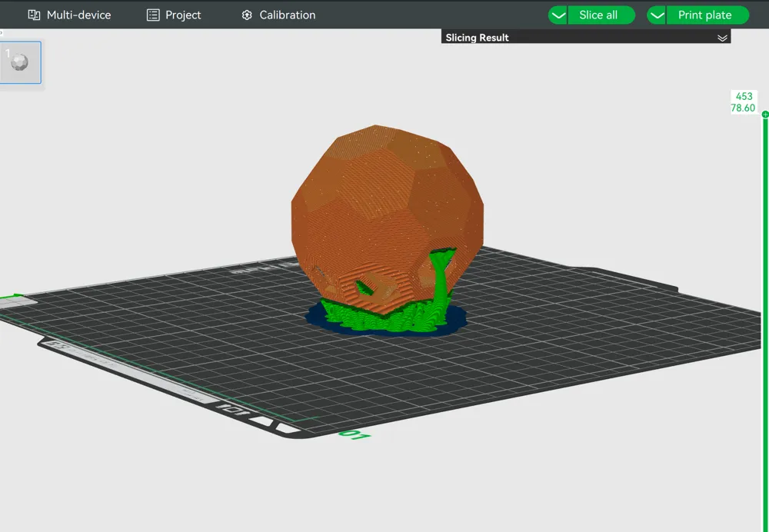
Task: Open the Slice all dropdown arrow
Action: point(558,15)
